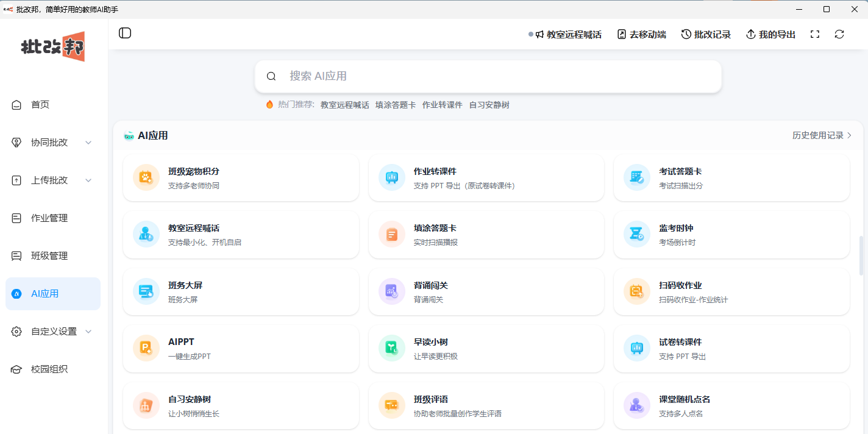Viewport: 868px width, 434px height.
Task: Expand 自定义设置 sidebar chevron
Action: 88,332
